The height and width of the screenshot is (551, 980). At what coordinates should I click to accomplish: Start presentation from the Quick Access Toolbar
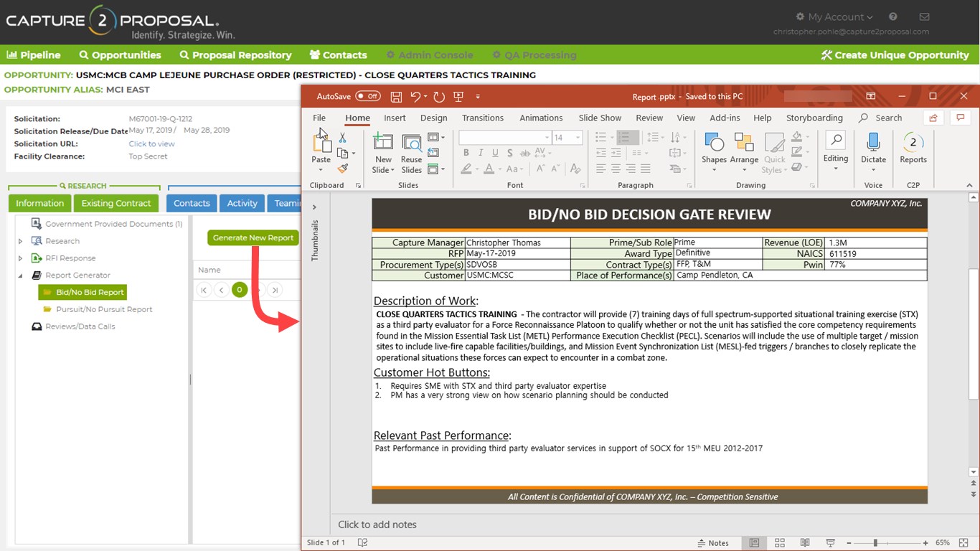coord(458,96)
